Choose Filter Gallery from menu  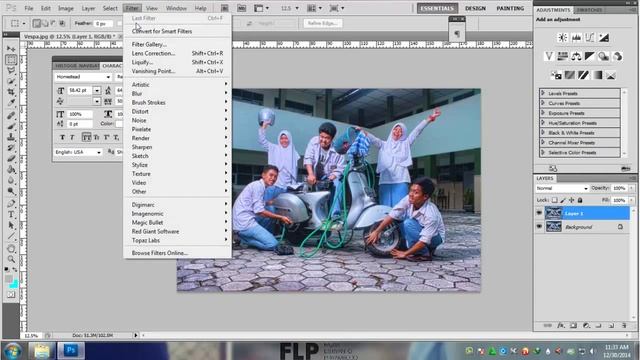tap(177, 44)
